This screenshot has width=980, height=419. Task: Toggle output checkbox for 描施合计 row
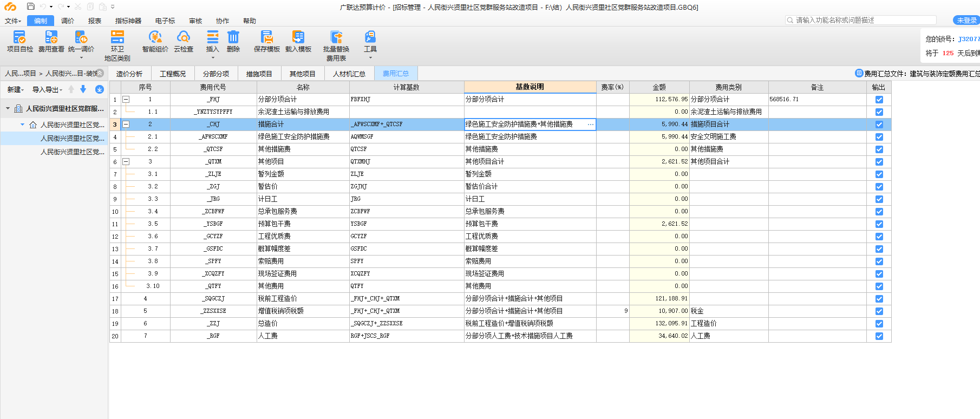(x=879, y=125)
